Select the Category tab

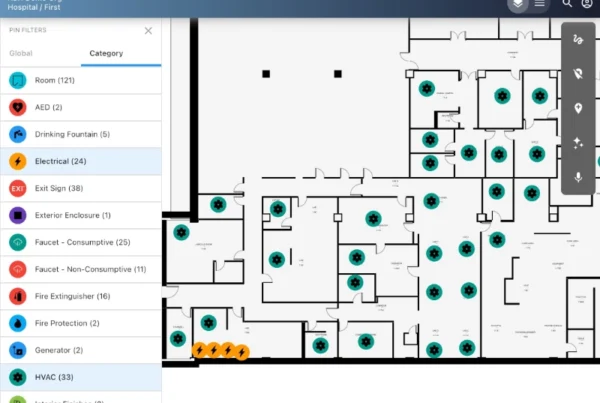coord(106,53)
